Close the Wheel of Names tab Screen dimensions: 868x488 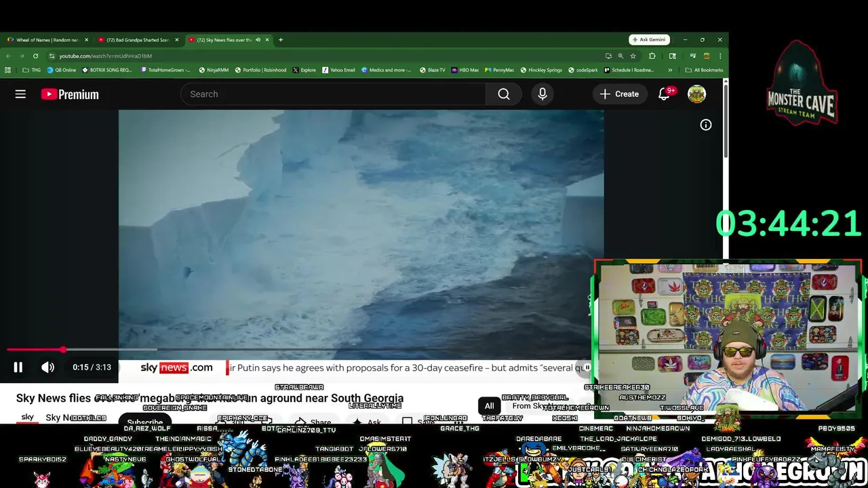click(86, 40)
